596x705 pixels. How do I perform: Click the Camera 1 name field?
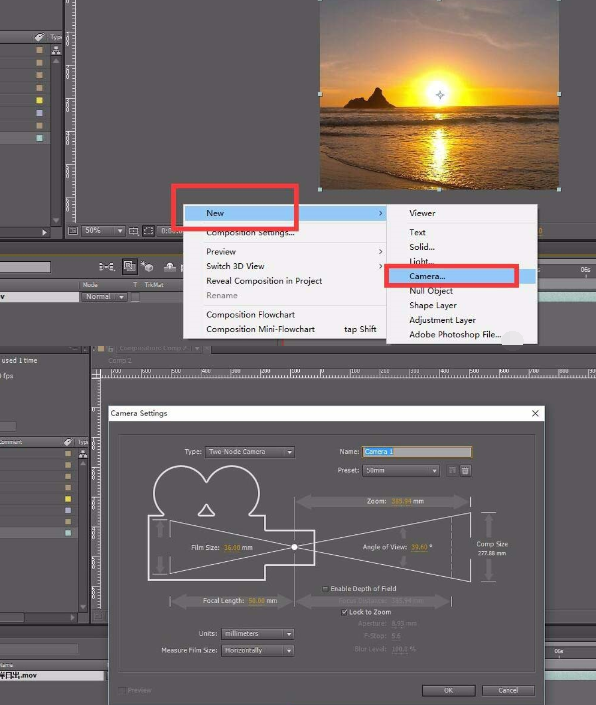tap(417, 451)
